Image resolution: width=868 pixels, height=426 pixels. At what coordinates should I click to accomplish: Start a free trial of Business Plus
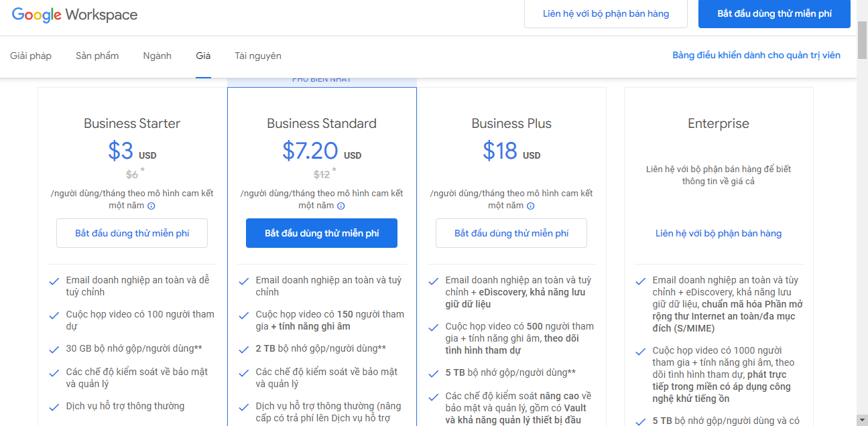click(511, 232)
